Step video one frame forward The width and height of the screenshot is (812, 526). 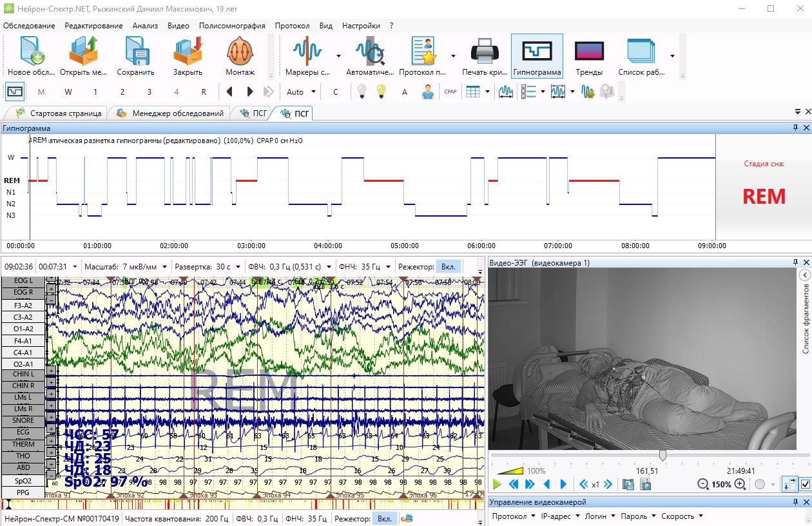click(563, 484)
